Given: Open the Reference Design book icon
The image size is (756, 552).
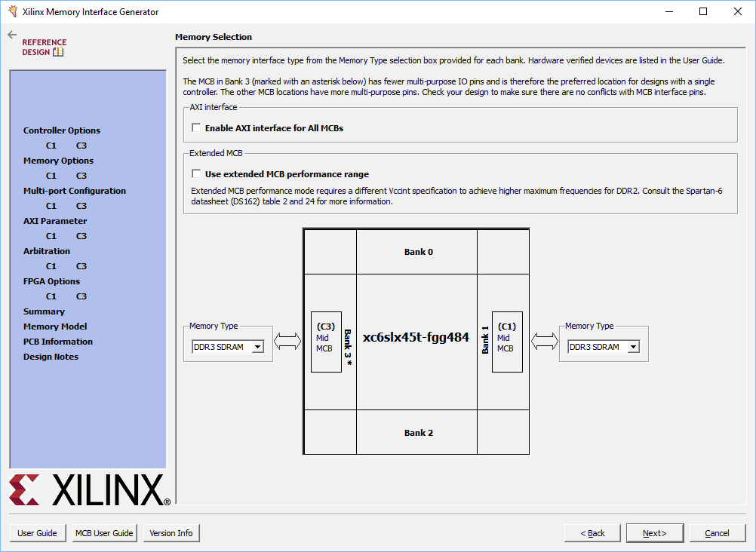Looking at the screenshot, I should tap(59, 52).
